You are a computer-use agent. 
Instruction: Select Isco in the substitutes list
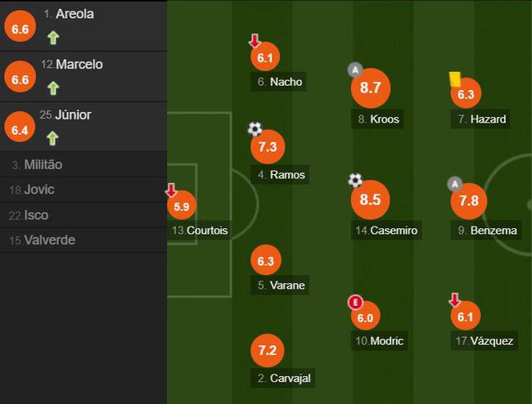[83, 215]
